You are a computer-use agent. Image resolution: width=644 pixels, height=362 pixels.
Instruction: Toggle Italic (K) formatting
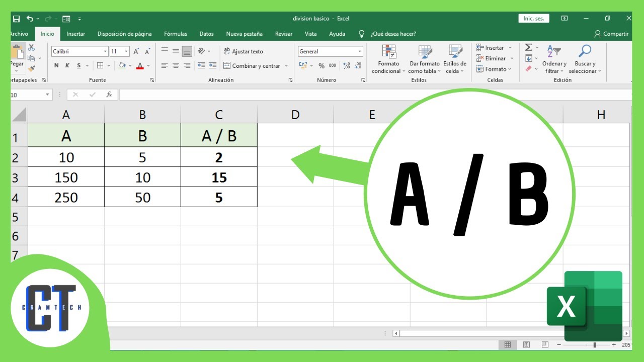tap(67, 66)
